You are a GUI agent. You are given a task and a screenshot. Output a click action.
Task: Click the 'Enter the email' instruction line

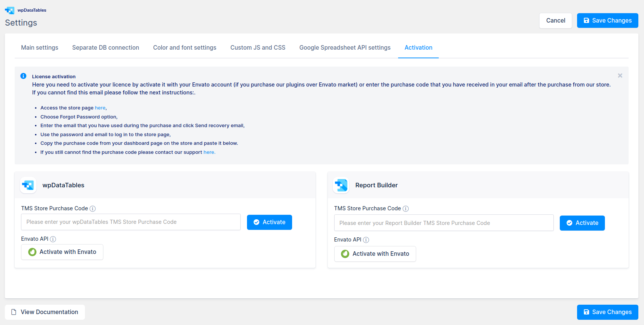pyautogui.click(x=142, y=126)
